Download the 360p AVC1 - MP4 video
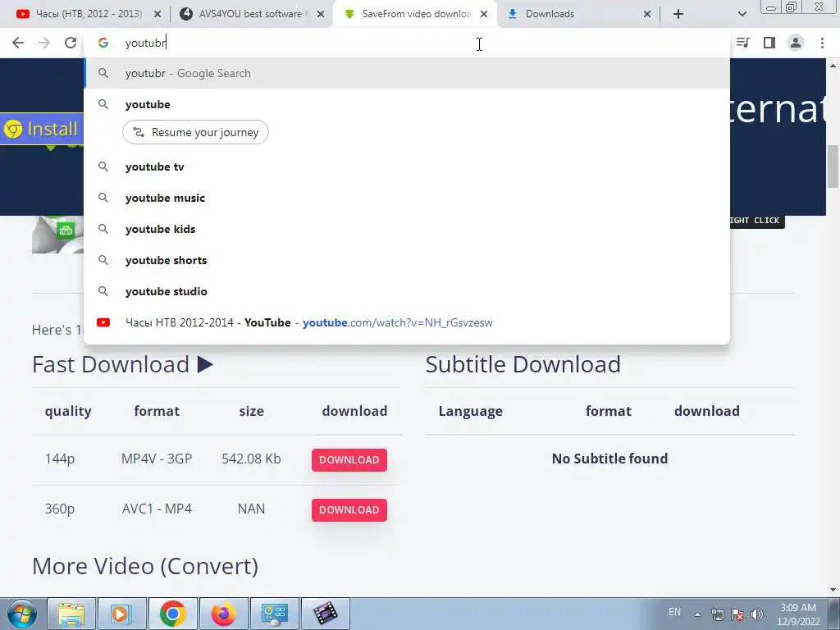 pos(349,510)
